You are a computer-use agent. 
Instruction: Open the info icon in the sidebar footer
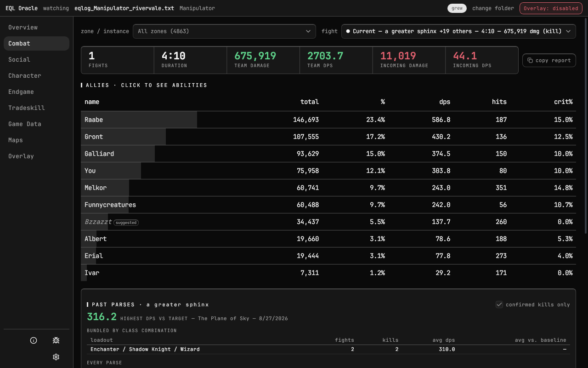(34, 340)
